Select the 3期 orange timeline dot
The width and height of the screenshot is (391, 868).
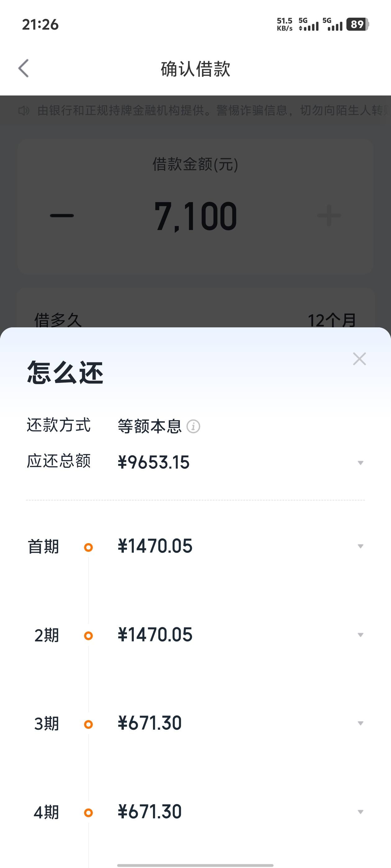(88, 724)
